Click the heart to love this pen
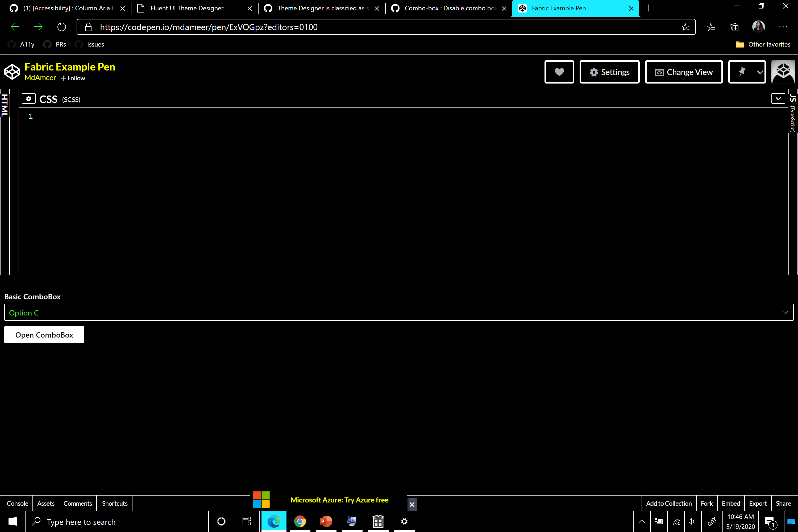798x532 pixels. click(559, 72)
